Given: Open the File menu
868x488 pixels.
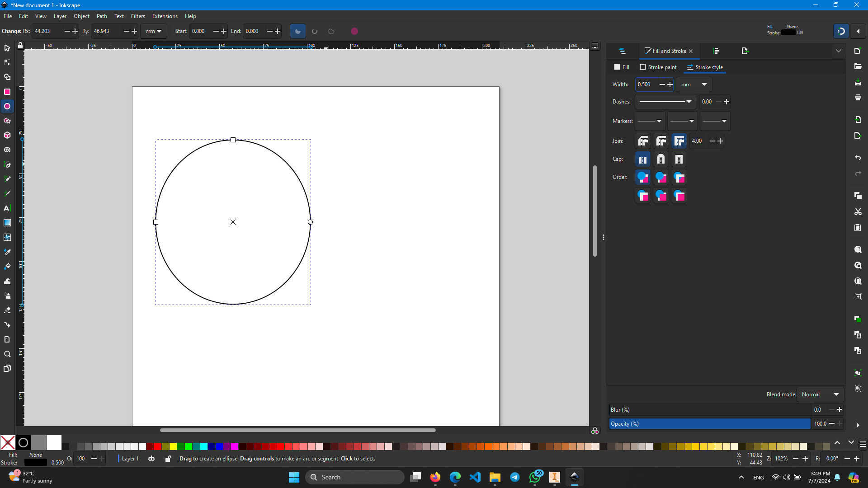Looking at the screenshot, I should (8, 16).
